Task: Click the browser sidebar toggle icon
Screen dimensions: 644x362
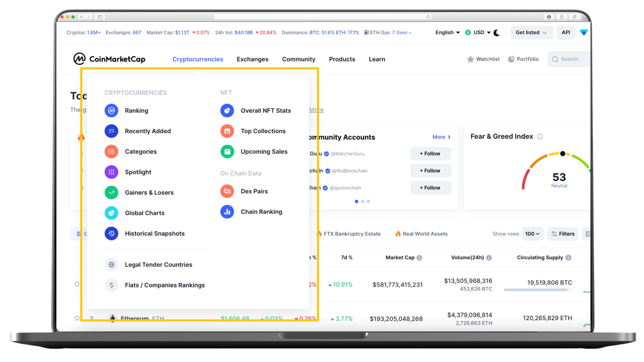Action: (x=100, y=17)
